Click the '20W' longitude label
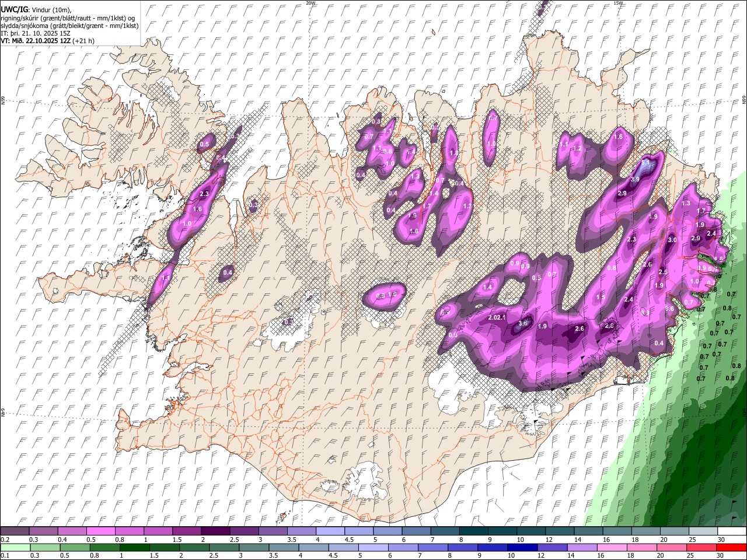 point(310,3)
